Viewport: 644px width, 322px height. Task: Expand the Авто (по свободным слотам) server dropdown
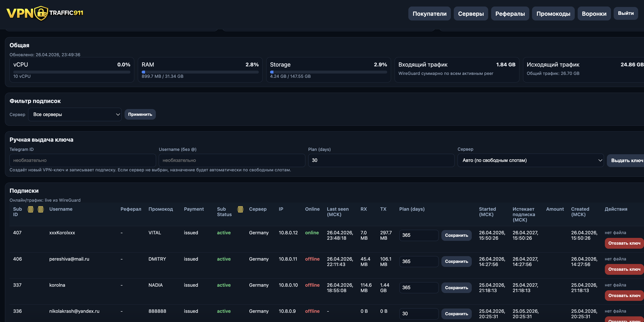(530, 160)
